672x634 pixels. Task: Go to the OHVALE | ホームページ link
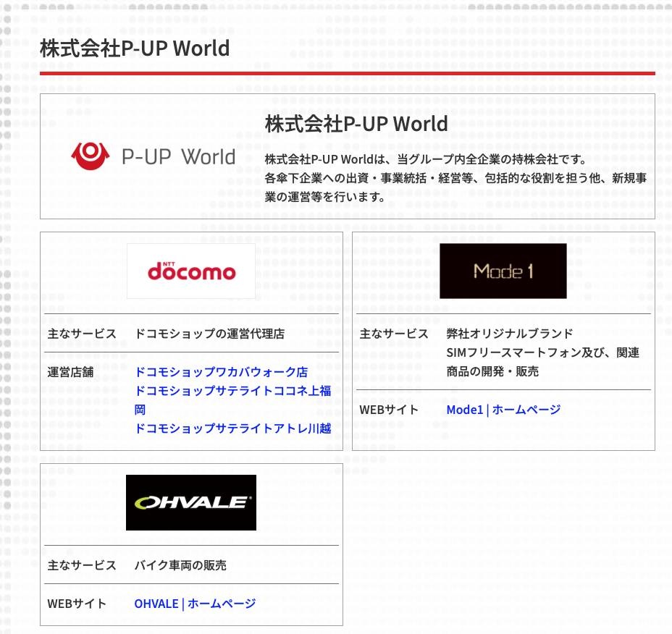tap(195, 604)
